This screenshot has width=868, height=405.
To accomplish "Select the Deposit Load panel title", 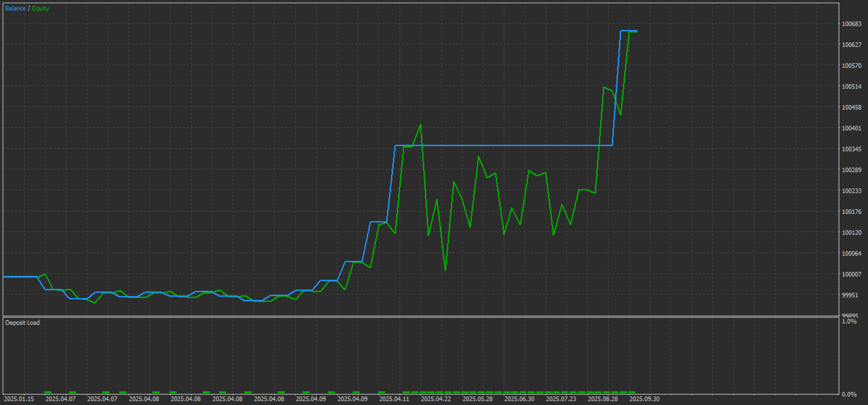I will pyautogui.click(x=22, y=323).
